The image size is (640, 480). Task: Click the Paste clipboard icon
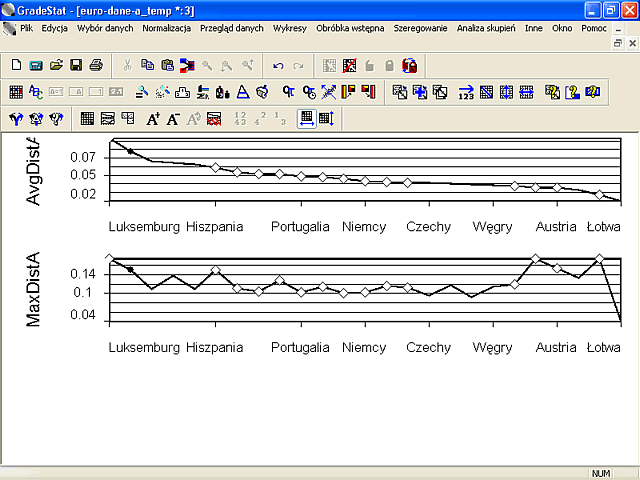(167, 65)
